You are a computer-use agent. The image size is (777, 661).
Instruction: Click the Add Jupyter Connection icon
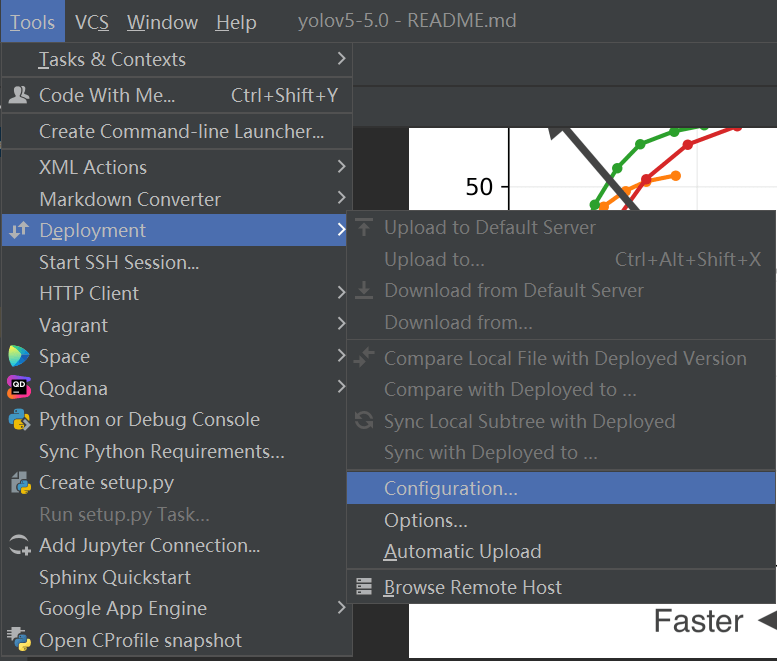point(20,545)
